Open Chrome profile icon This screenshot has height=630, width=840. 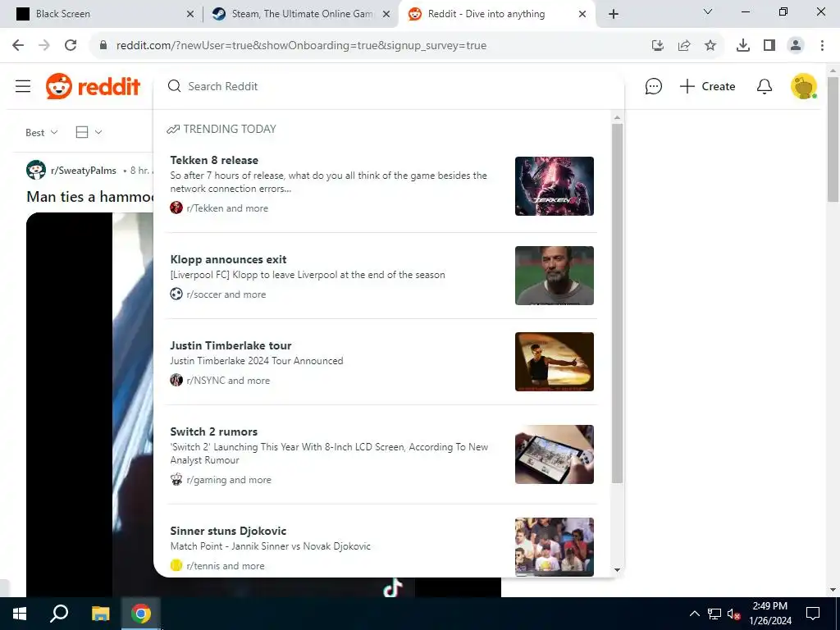click(x=796, y=45)
